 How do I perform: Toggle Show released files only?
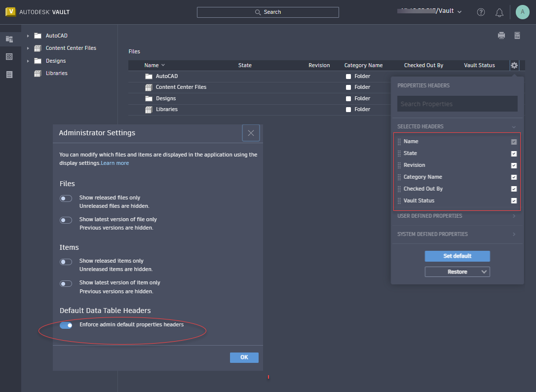(x=66, y=198)
